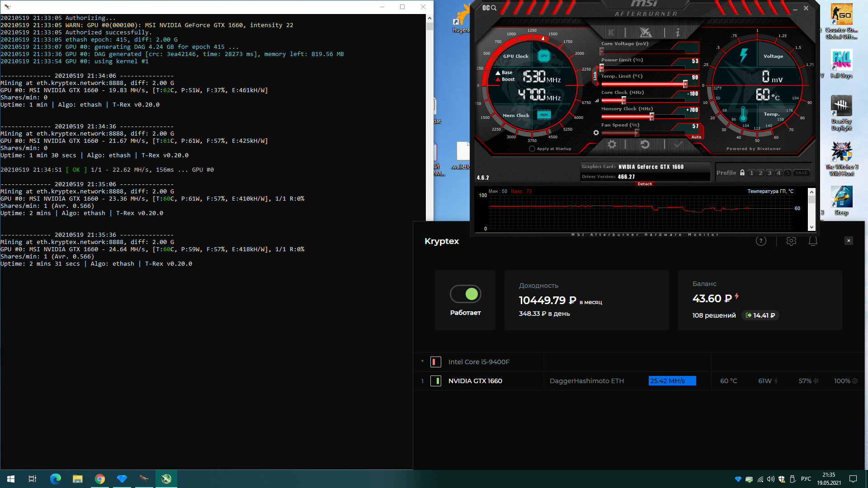This screenshot has height=488, width=868.
Task: Open Dead by Daylight desktop shortcut
Action: [x=841, y=113]
